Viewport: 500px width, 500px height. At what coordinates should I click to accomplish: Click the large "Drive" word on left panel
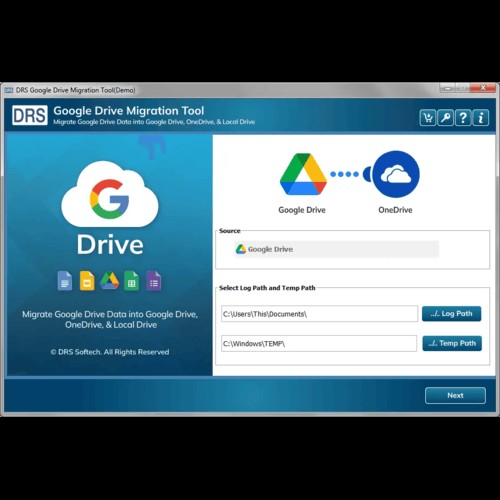pos(110,245)
